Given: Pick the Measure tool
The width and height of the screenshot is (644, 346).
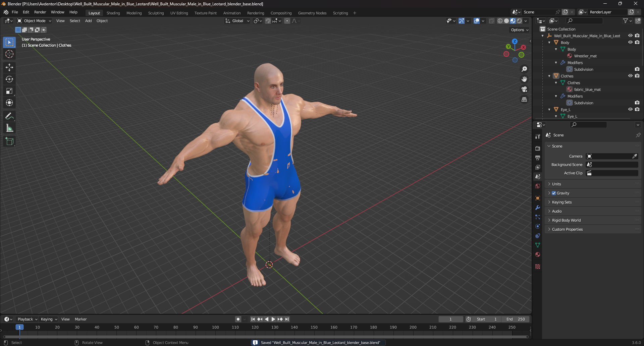Looking at the screenshot, I should click(9, 128).
